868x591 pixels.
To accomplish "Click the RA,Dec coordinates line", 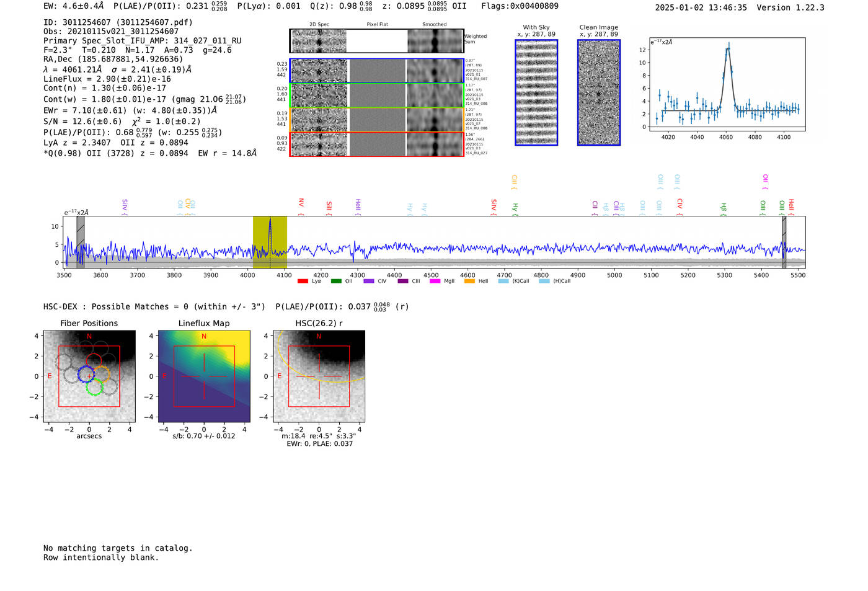I will (113, 60).
